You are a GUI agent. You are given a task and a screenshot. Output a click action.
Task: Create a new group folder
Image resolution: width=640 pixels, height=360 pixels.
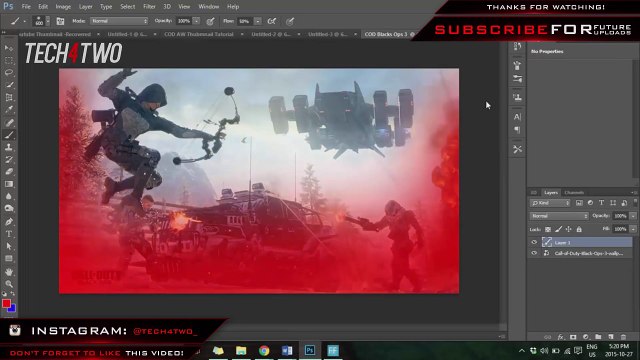click(x=598, y=337)
